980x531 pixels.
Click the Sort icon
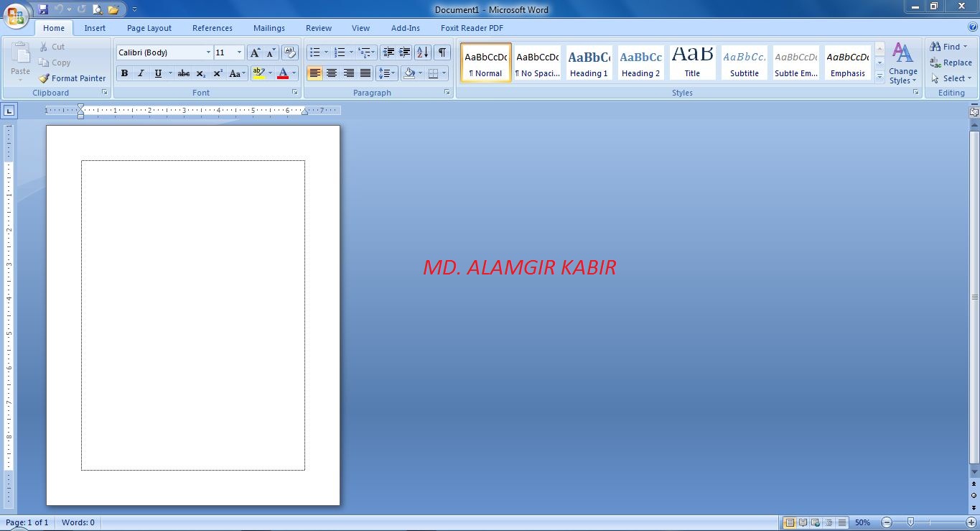pos(423,52)
